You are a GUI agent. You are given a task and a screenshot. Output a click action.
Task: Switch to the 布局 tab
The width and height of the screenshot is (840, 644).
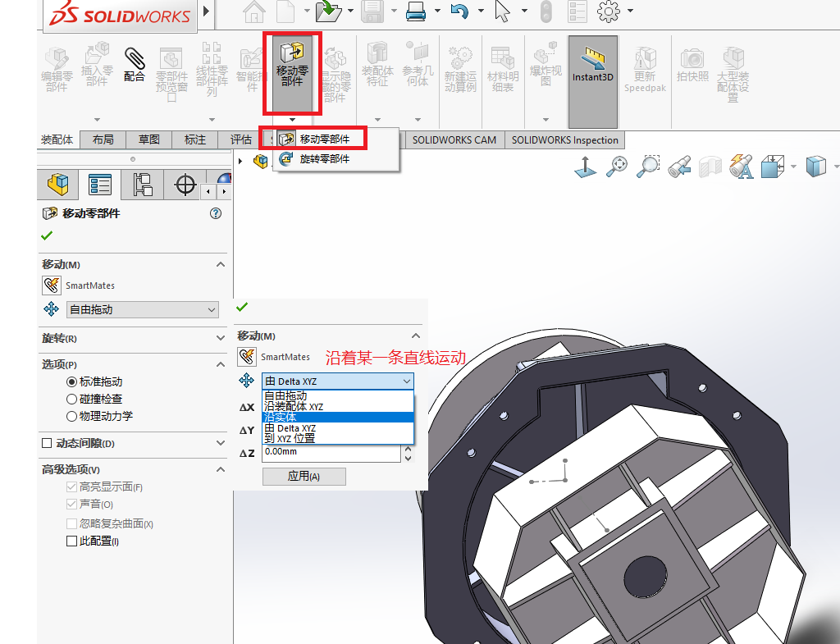tap(103, 139)
